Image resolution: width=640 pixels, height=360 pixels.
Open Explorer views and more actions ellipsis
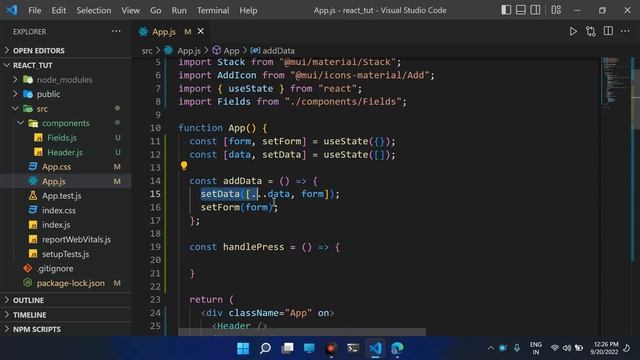point(116,31)
